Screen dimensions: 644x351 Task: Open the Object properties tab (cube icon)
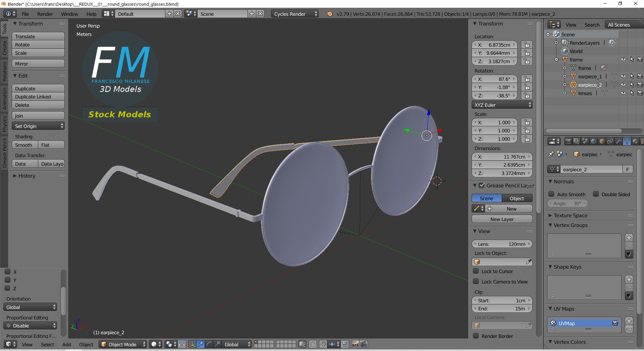click(x=602, y=141)
